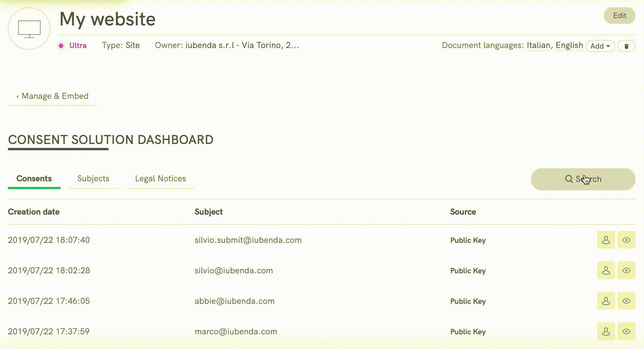The image size is (644, 349).
Task: Open search with the magnifier Search button
Action: [583, 179]
